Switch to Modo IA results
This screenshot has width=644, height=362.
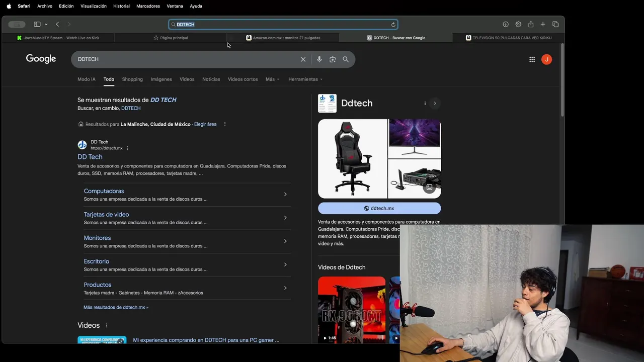87,79
